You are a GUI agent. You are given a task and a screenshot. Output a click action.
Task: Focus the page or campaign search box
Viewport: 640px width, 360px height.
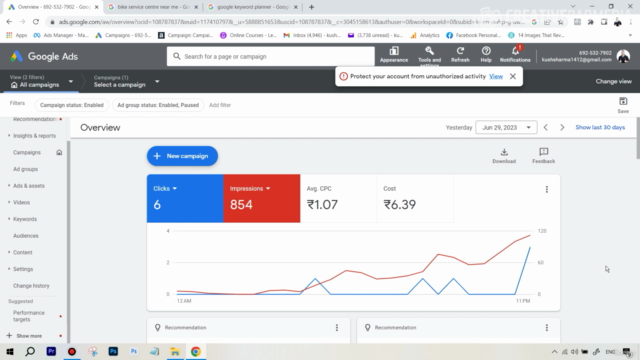pos(271,56)
